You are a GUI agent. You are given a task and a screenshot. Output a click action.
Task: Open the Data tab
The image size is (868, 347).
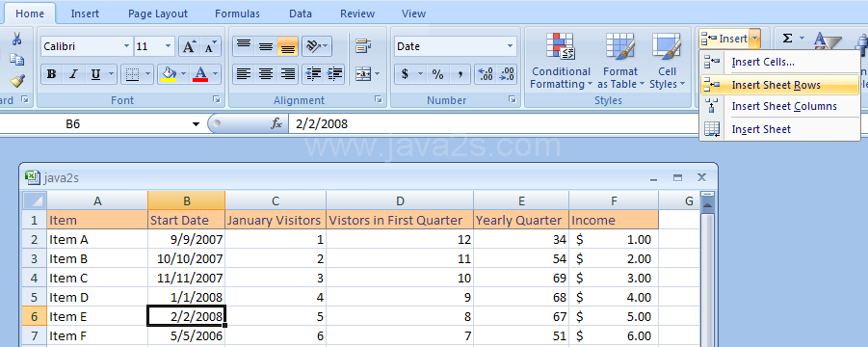300,13
